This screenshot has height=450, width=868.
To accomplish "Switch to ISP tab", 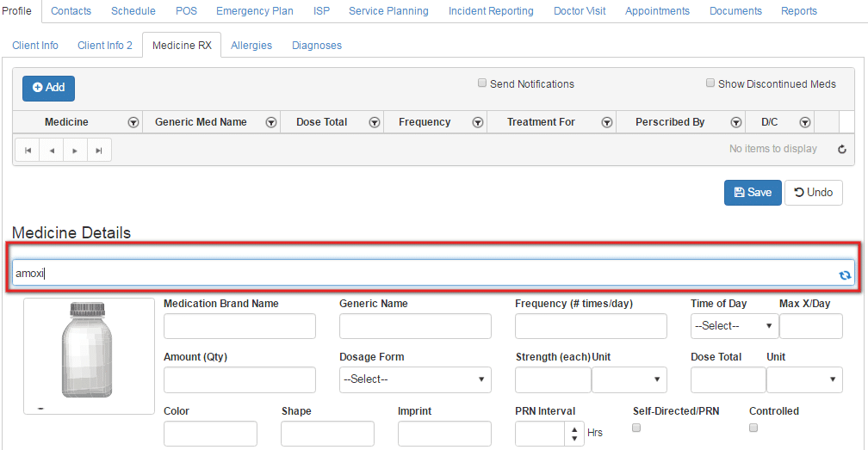I will [321, 11].
